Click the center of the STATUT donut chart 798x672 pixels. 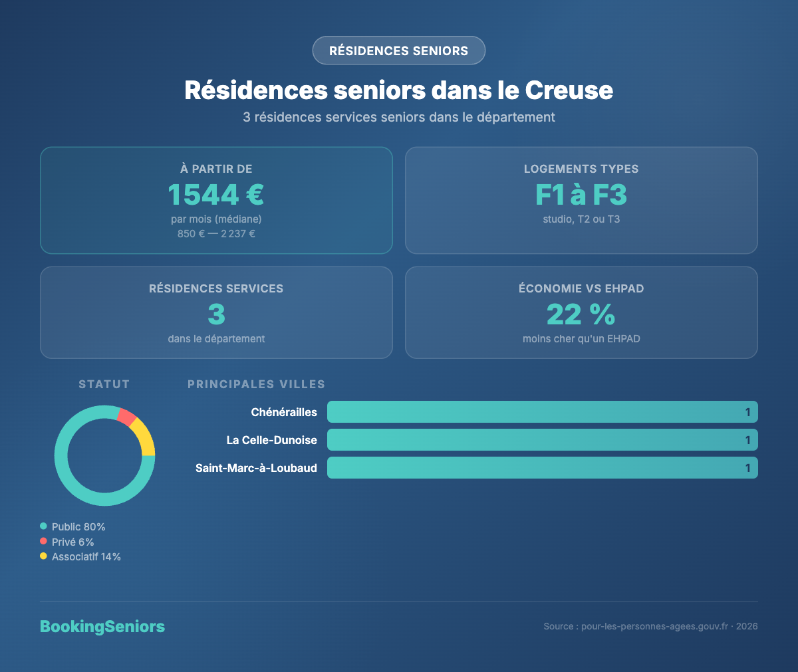pos(104,455)
